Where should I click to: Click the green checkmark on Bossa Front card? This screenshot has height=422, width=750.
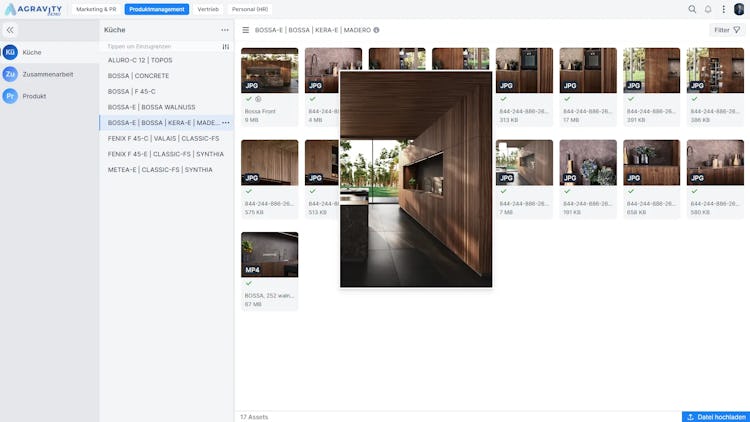[249, 99]
